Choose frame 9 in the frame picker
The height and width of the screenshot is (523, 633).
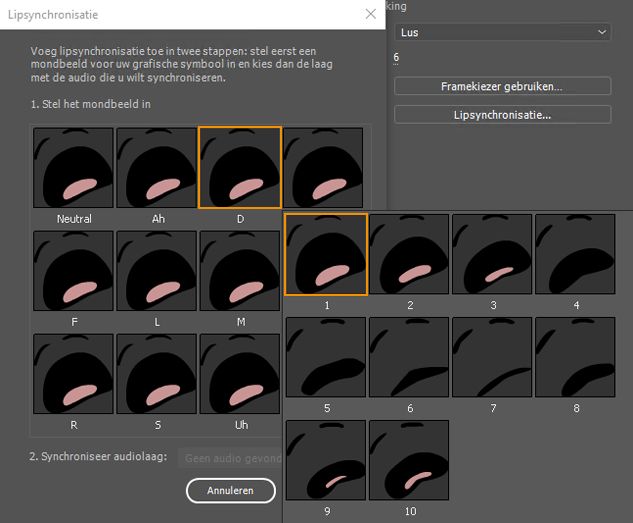326,460
